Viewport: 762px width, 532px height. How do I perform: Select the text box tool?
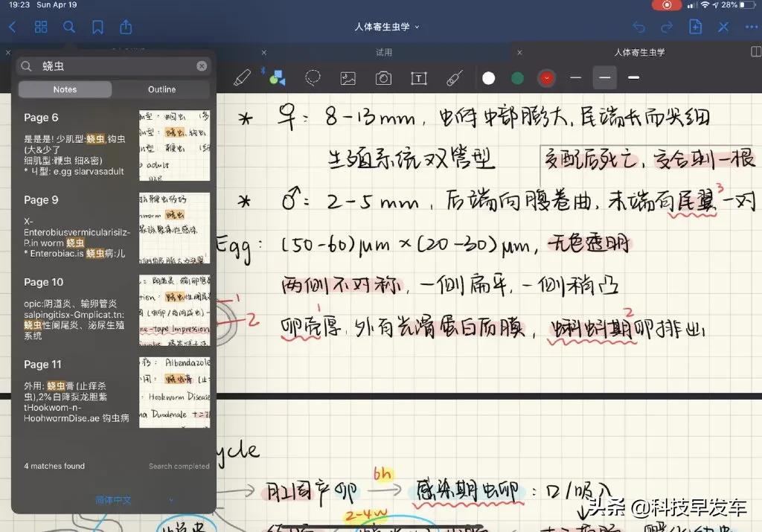point(419,77)
